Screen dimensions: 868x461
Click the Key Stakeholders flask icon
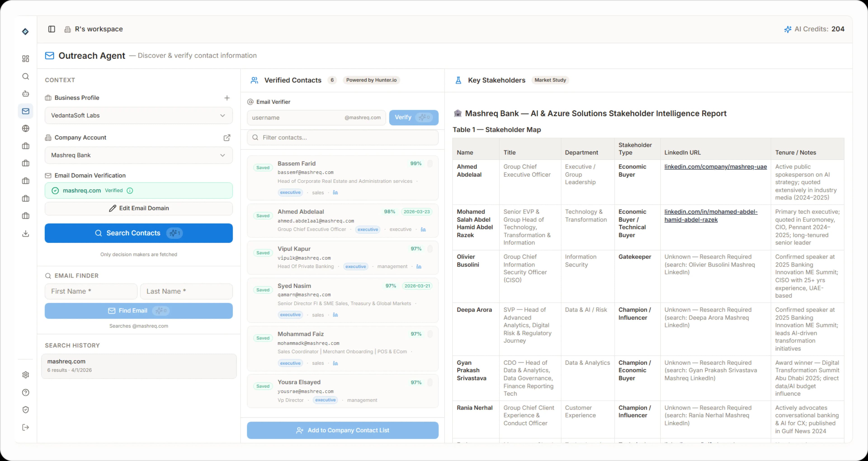(458, 80)
